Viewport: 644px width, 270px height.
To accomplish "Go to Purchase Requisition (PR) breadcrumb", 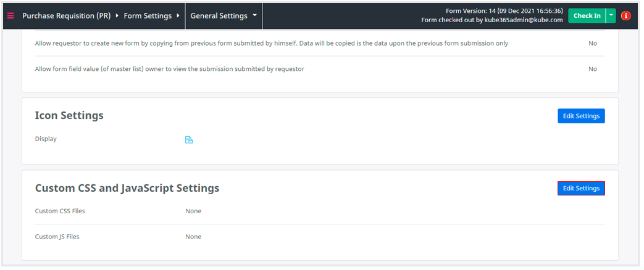I will (66, 15).
